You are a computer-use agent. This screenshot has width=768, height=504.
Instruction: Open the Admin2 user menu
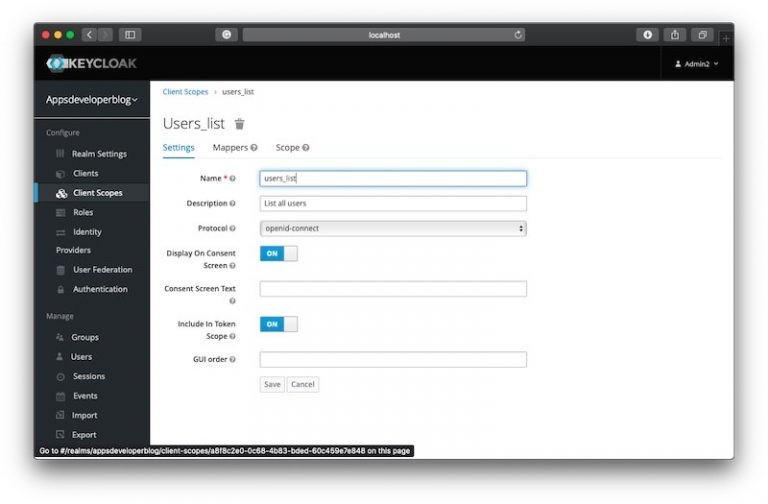[696, 64]
